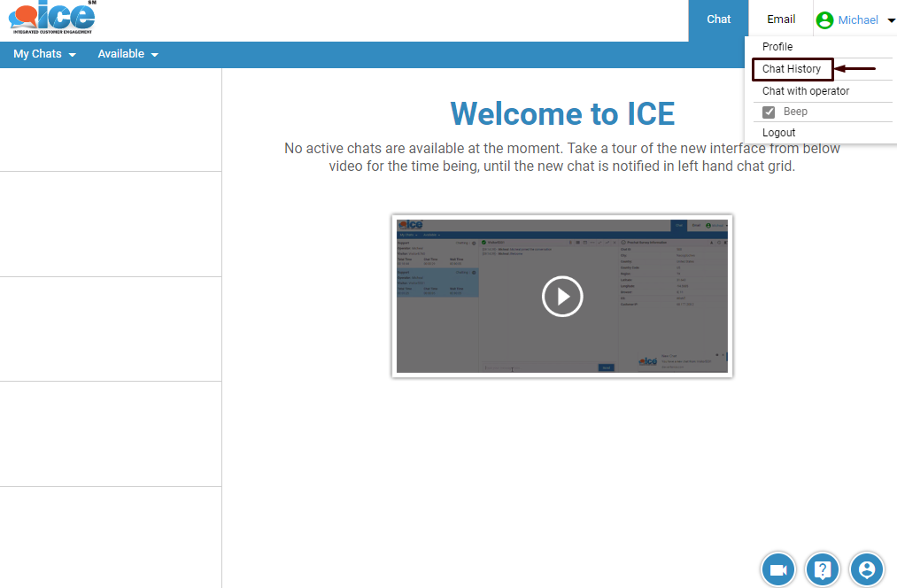This screenshot has height=588, width=897.
Task: Collapse the user menu using the caret arrow
Action: (x=891, y=20)
